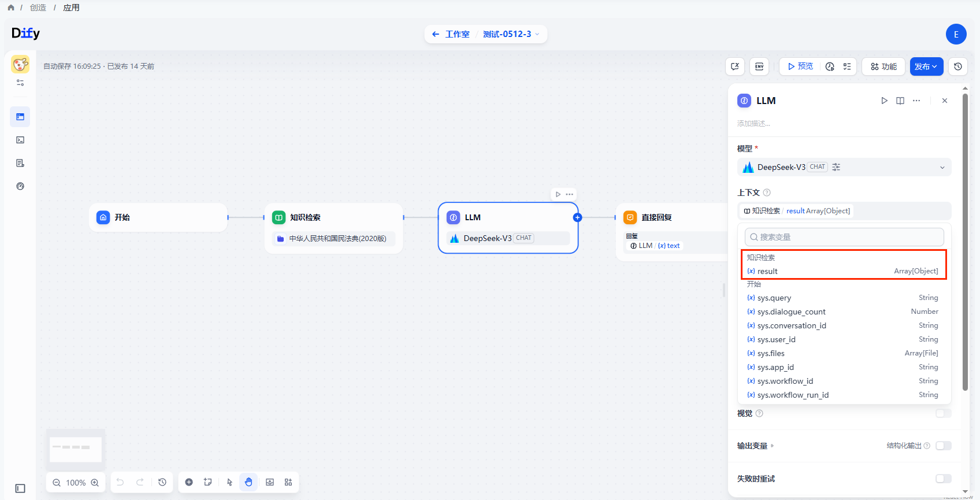980x500 pixels.
Task: Go back to 工作室
Action: tap(451, 34)
